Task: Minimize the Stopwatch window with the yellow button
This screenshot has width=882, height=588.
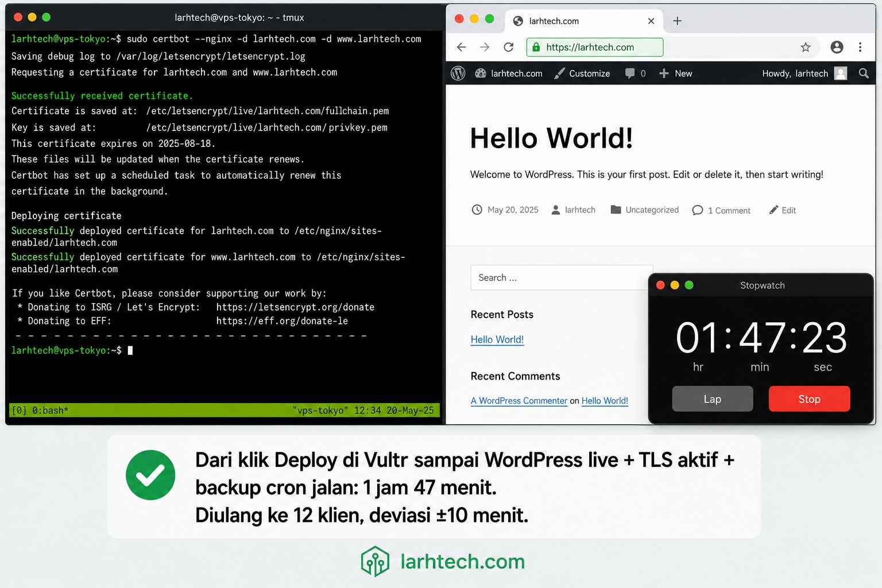Action: click(x=675, y=285)
